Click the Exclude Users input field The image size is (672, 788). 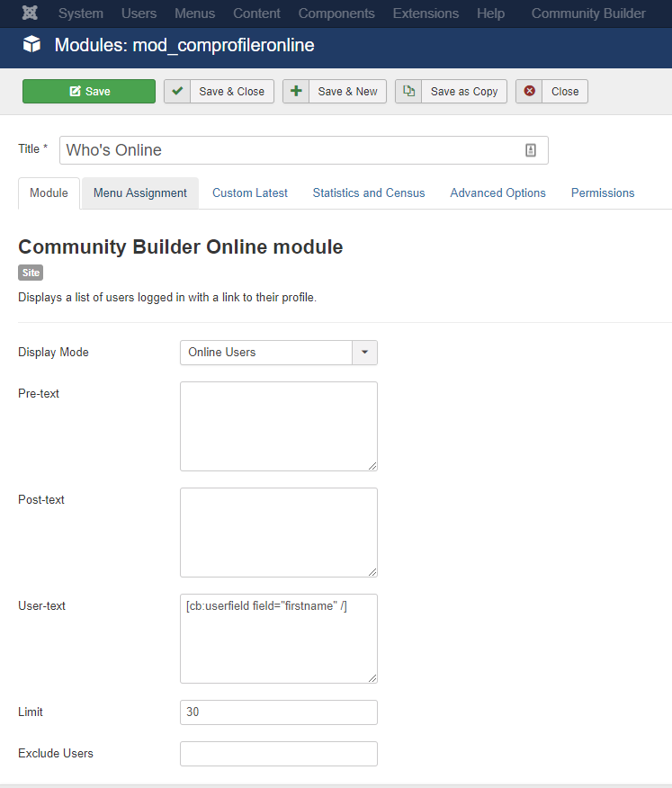click(x=279, y=753)
